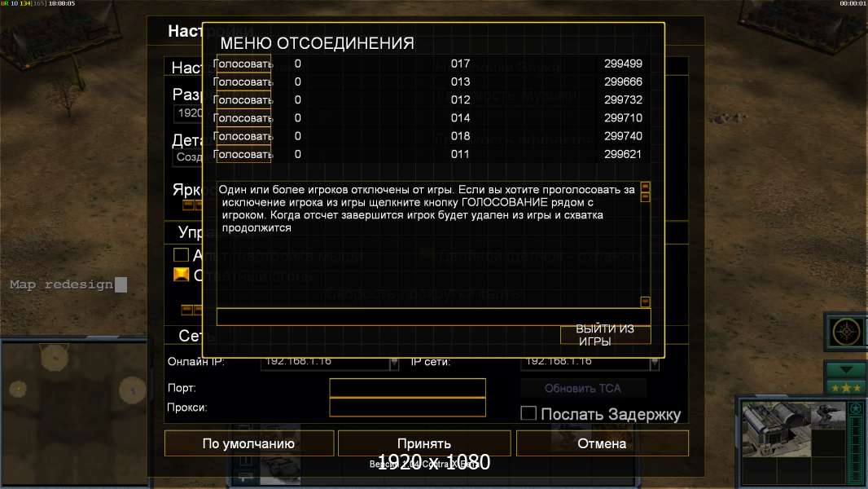Click the ВЫЙТИ ИЗ ИГРЫ button

605,335
